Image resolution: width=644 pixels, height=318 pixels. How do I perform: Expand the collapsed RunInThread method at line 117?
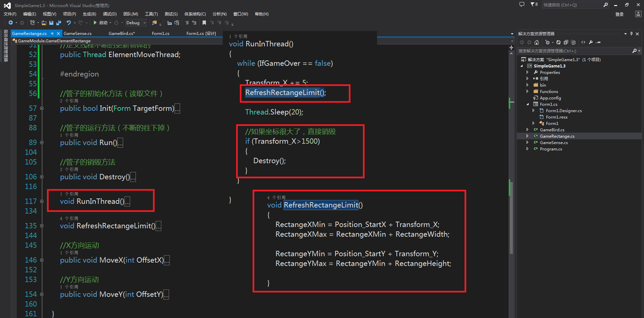42,201
